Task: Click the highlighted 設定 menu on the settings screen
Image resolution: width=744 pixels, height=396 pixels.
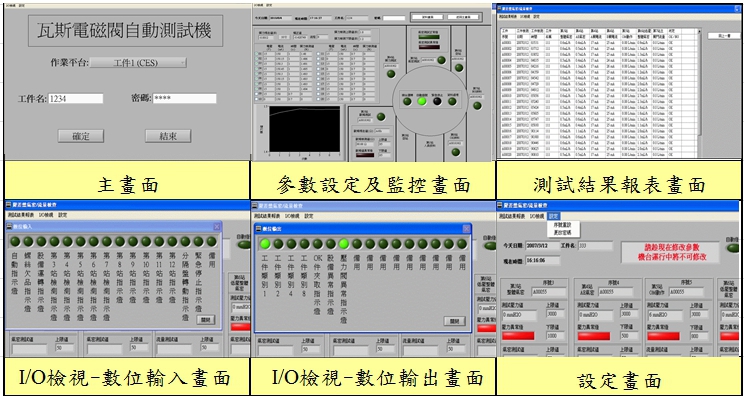Action: [553, 216]
